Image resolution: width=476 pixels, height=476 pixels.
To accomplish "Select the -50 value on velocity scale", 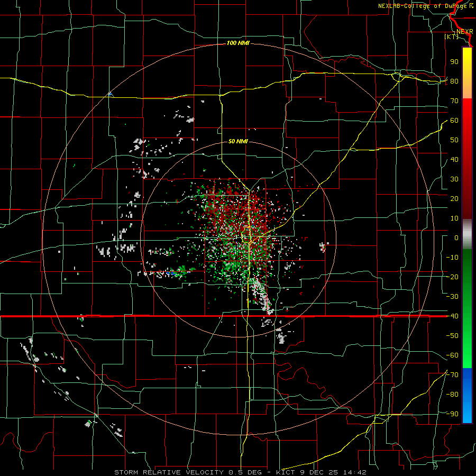I will pos(452,336).
